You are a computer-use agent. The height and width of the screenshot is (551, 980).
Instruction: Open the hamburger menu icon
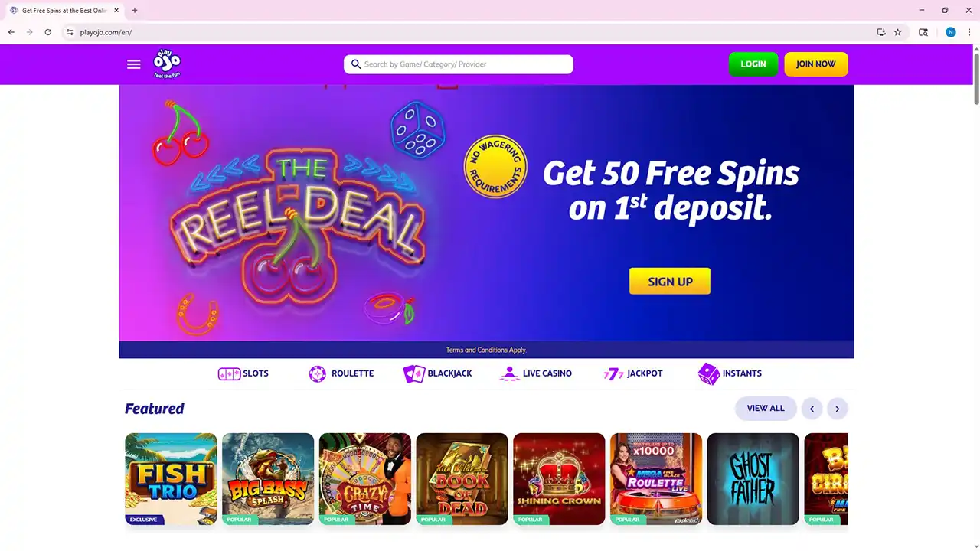[x=134, y=64]
